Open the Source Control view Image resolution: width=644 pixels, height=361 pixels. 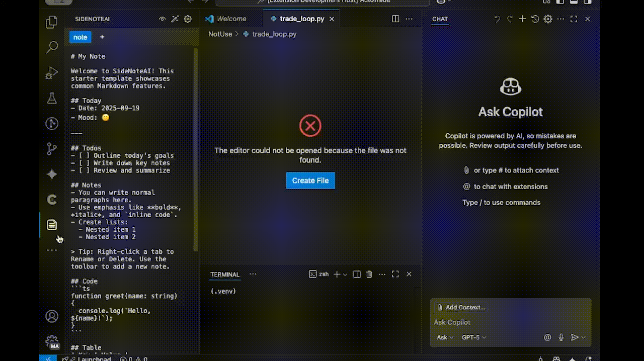pyautogui.click(x=52, y=149)
